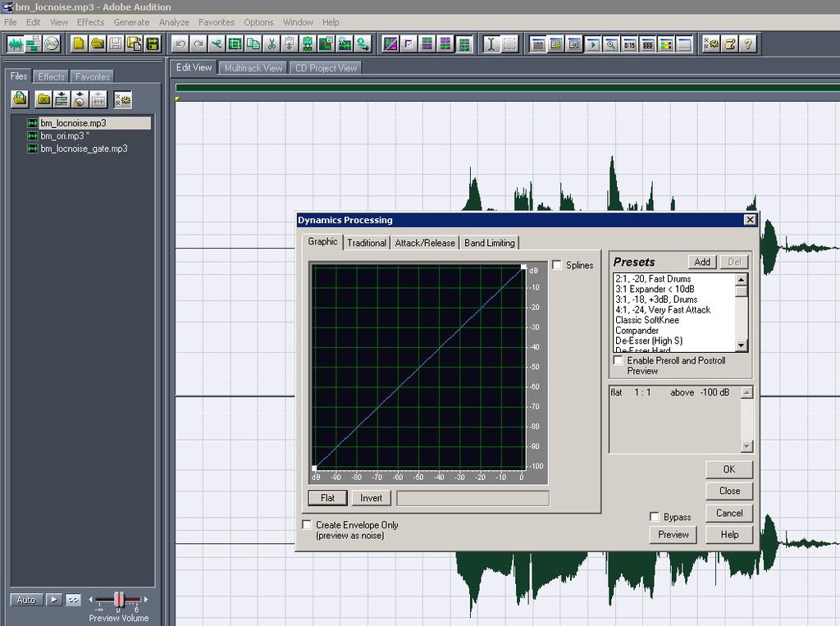Click top-right curve control point on graph
The height and width of the screenshot is (626, 840).
point(523,267)
